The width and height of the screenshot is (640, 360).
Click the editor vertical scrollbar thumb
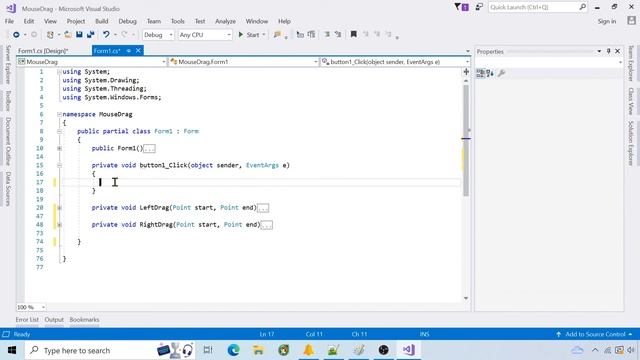(466, 140)
